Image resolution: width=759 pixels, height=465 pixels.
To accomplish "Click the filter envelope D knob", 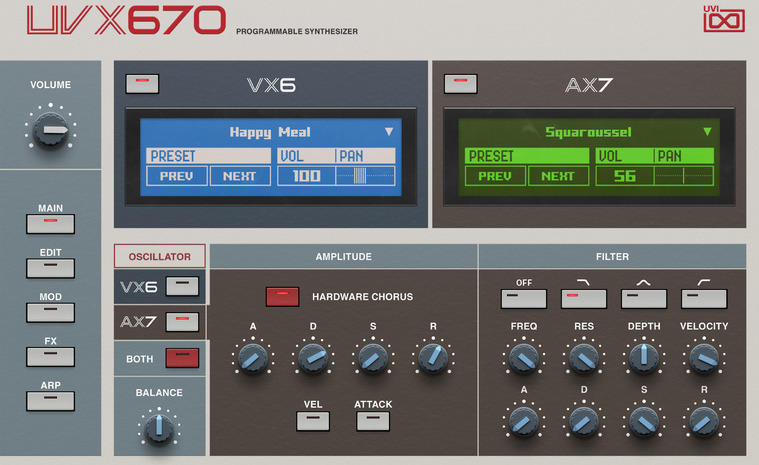I will click(x=584, y=422).
